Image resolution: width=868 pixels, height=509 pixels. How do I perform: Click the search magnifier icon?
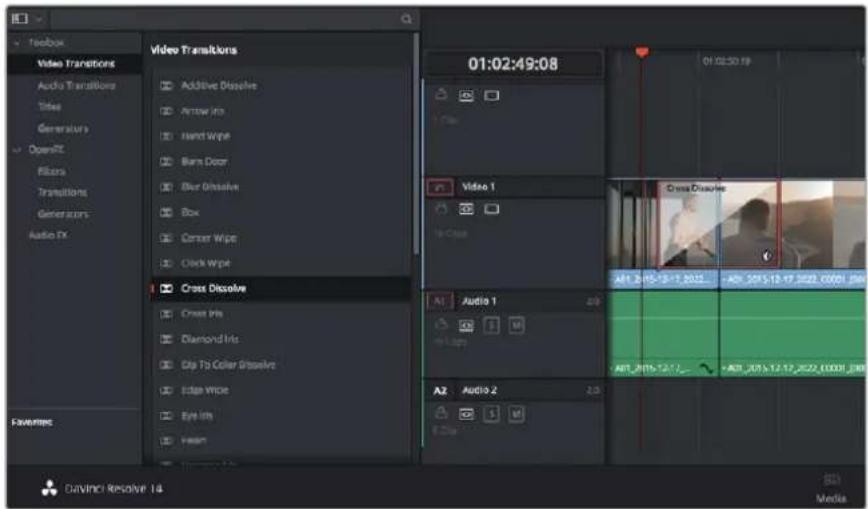(406, 19)
